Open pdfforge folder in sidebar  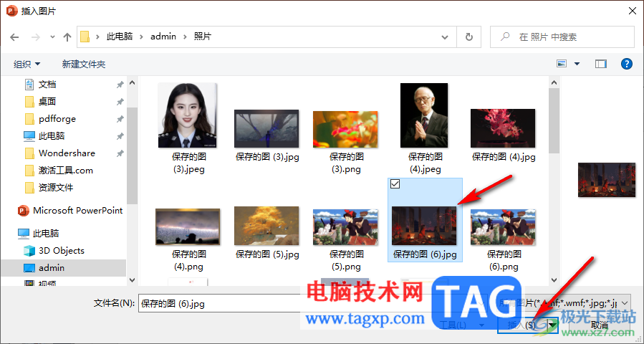pyautogui.click(x=57, y=119)
